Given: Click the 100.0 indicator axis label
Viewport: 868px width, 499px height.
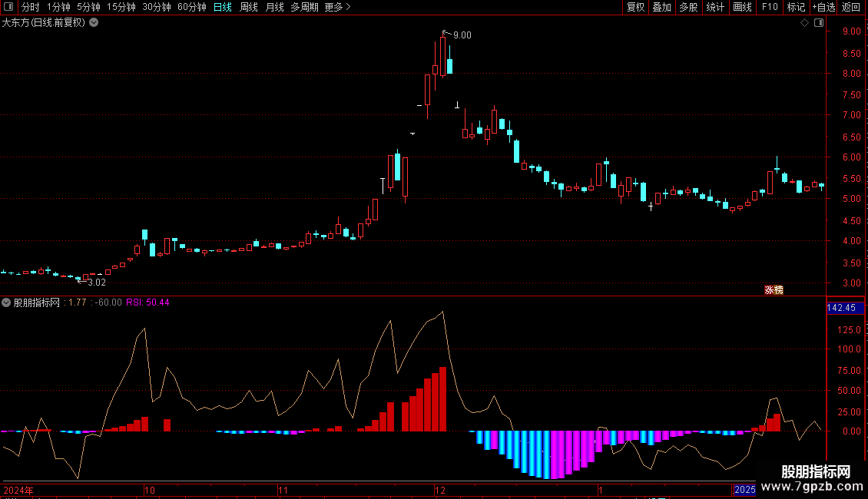Looking at the screenshot, I should point(849,349).
